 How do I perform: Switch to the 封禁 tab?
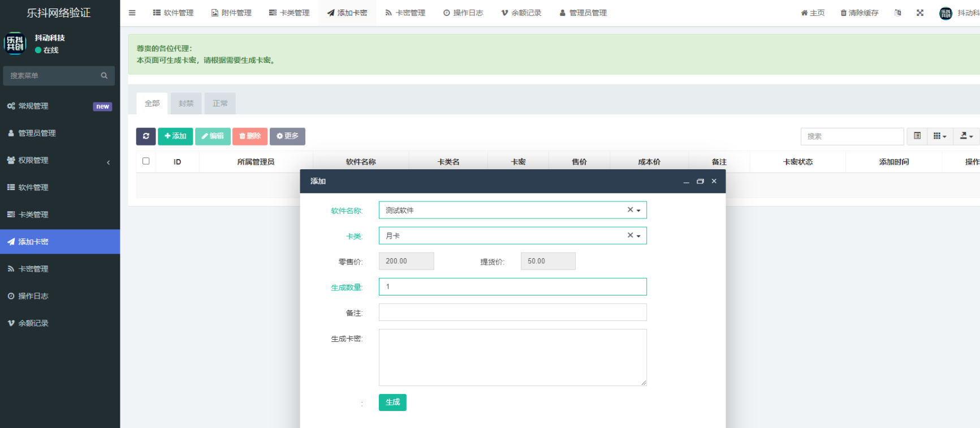[186, 104]
